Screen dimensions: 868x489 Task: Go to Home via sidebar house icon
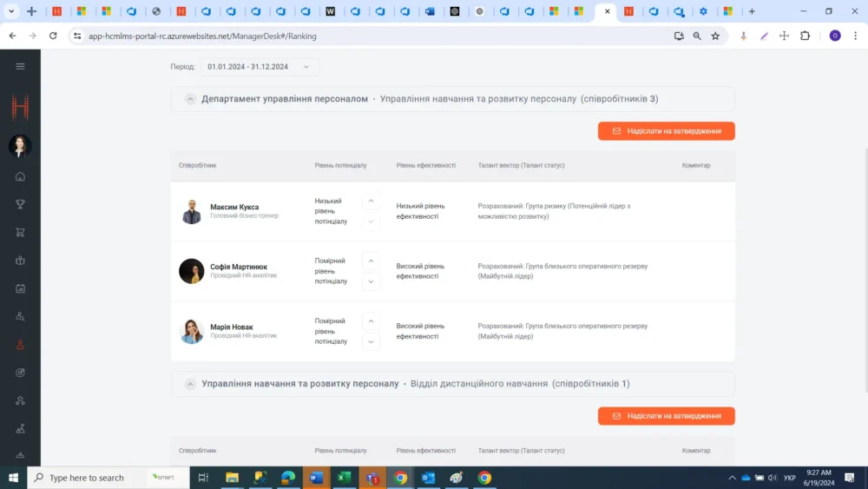[20, 176]
